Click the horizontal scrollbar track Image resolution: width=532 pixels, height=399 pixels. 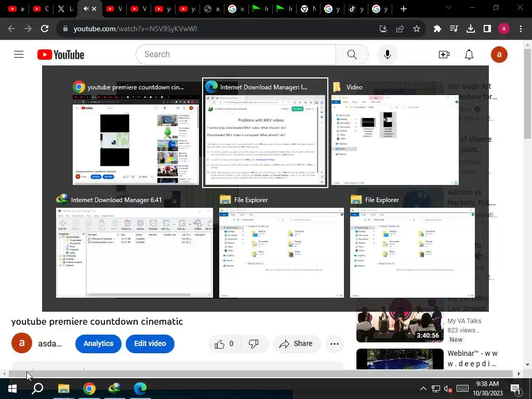(261, 374)
